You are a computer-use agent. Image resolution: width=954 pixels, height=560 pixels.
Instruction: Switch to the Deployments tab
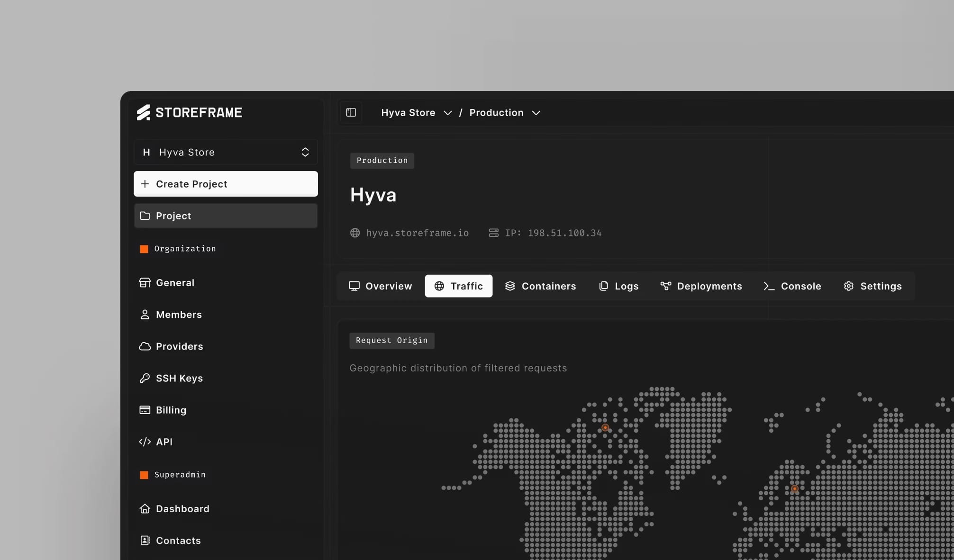(x=701, y=286)
